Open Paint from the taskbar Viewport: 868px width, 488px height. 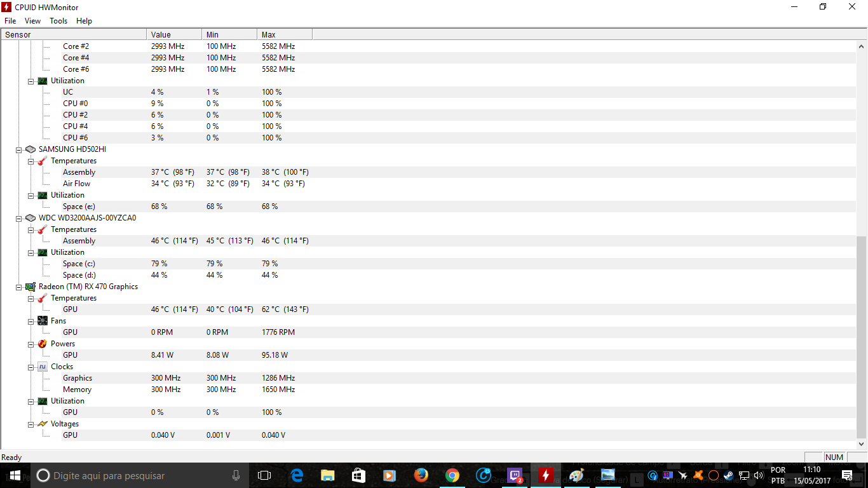(576, 475)
